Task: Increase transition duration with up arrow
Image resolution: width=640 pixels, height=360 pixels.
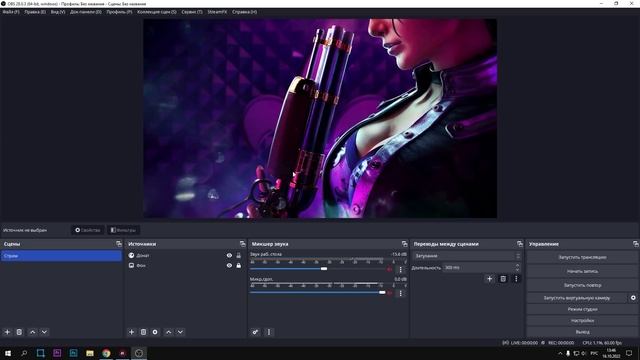Action: tap(518, 265)
